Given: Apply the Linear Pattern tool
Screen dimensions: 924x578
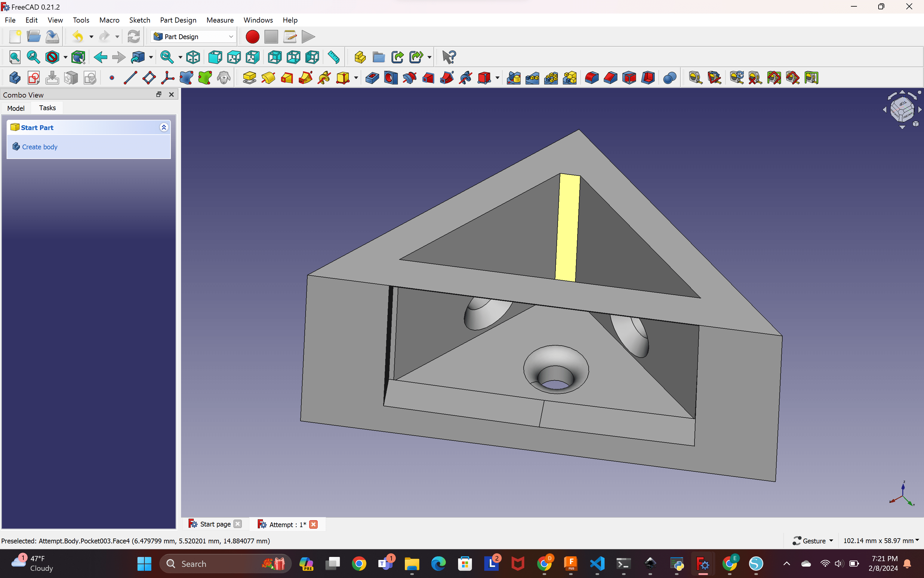Looking at the screenshot, I should click(533, 78).
